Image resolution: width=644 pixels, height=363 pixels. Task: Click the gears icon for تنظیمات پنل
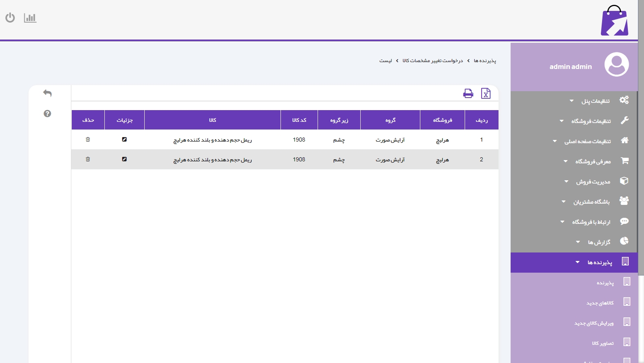coord(624,100)
